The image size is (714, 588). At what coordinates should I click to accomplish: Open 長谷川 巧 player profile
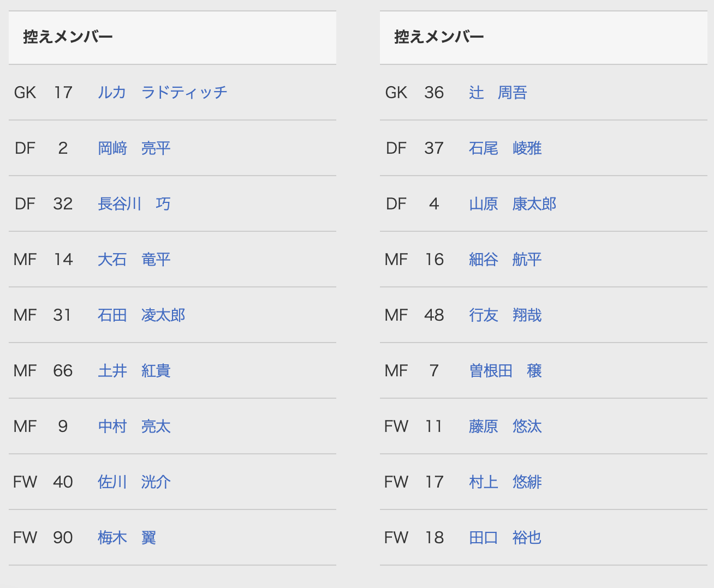134,204
